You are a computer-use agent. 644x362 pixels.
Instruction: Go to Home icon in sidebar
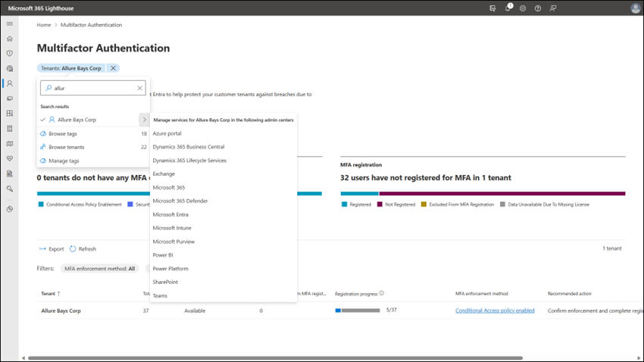[x=10, y=39]
